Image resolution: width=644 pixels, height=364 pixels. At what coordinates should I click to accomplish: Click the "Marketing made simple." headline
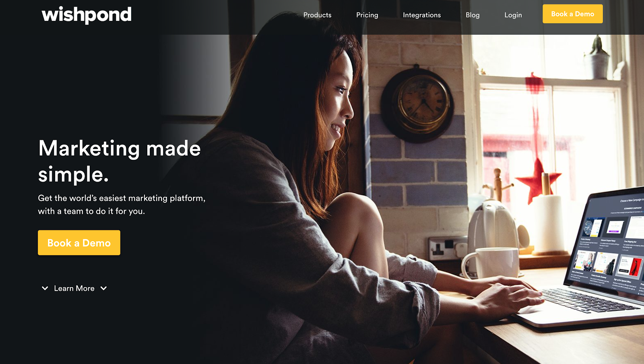click(x=119, y=161)
